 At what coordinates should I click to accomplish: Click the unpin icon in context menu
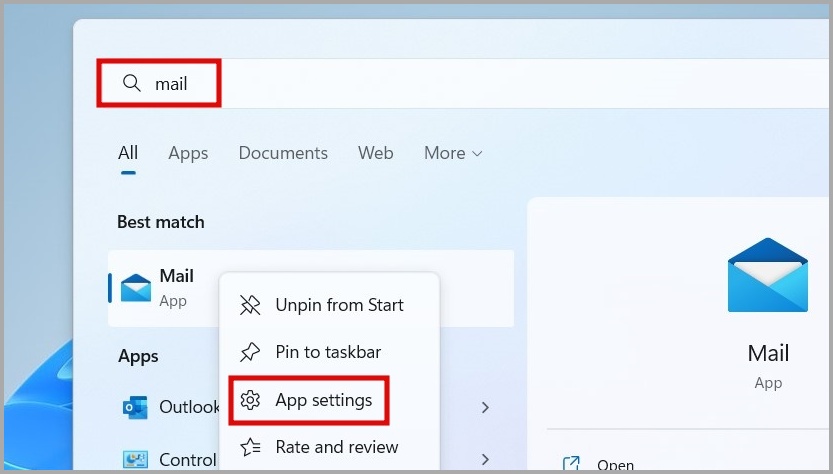coord(250,305)
